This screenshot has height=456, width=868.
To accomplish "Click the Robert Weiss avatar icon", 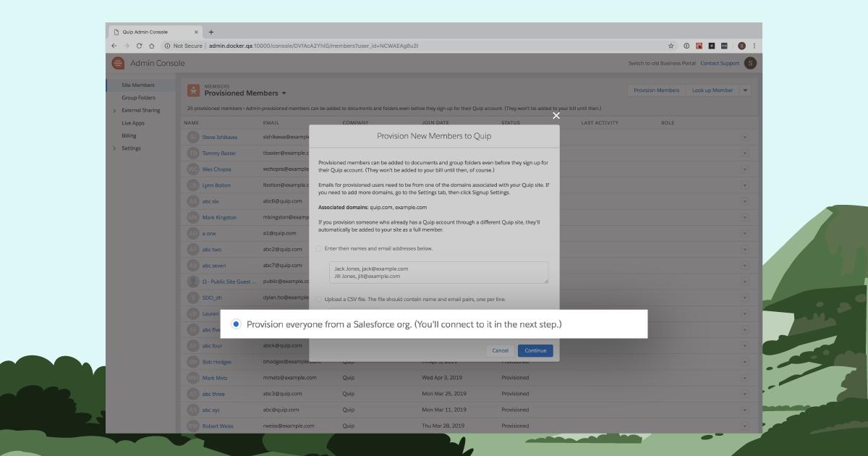I will (x=193, y=426).
